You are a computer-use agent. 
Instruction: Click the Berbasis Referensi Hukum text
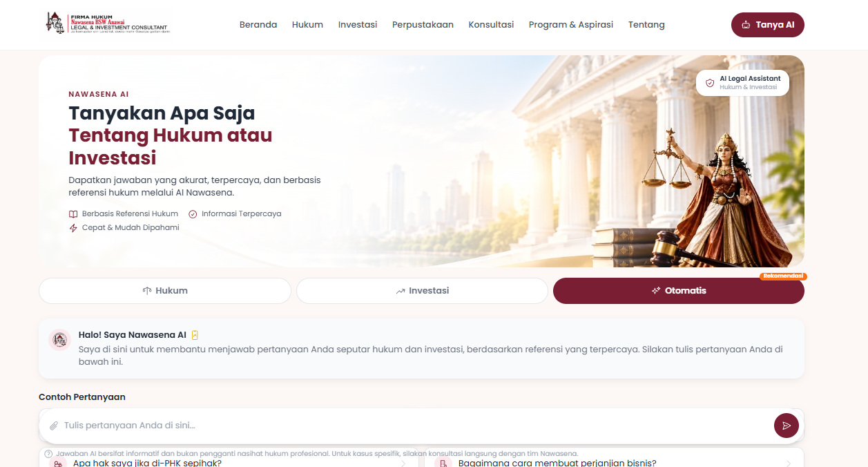coord(130,214)
